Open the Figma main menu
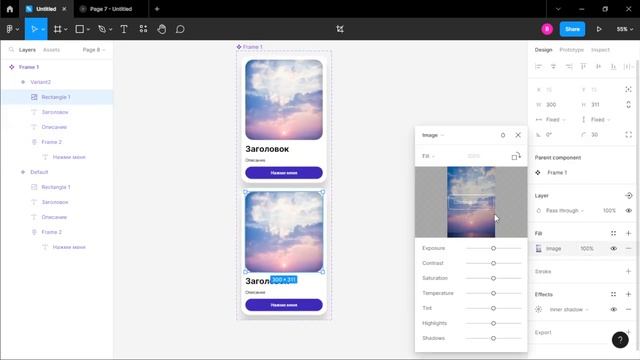This screenshot has height=360, width=640. (x=12, y=29)
